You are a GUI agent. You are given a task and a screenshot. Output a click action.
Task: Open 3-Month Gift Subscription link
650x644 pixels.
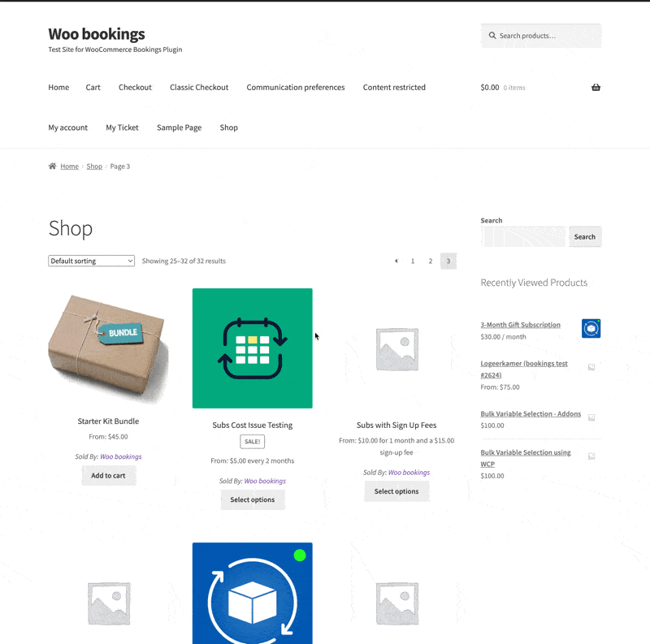521,325
